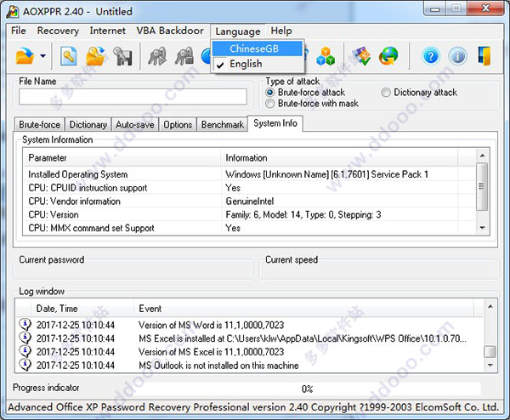Click the status bar copyright text
The height and width of the screenshot is (420, 510).
[253, 407]
